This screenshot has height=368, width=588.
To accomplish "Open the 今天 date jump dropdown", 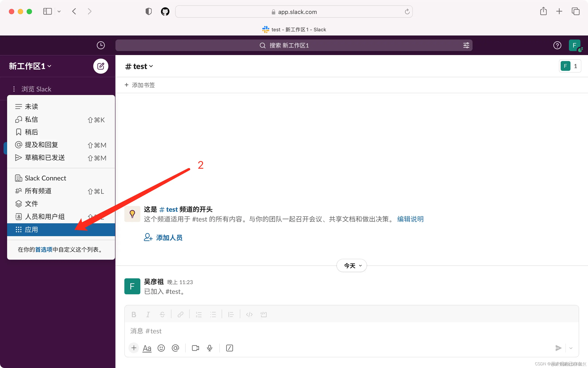I will pyautogui.click(x=352, y=265).
